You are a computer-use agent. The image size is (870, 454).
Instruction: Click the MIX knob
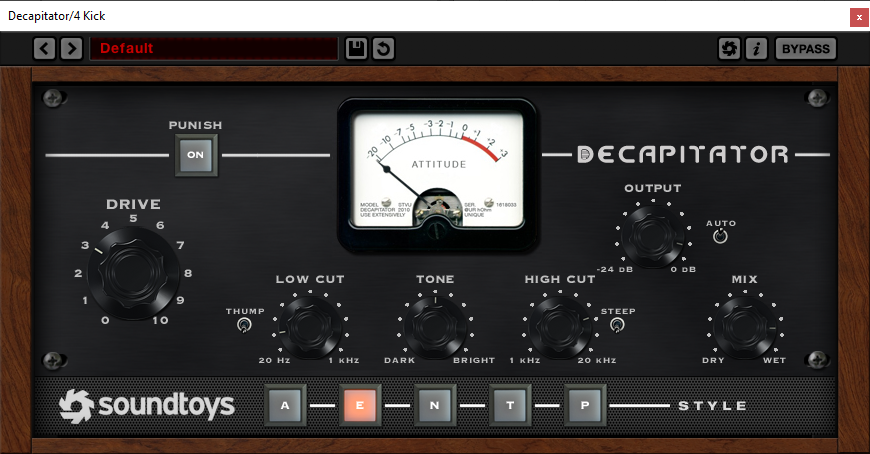[745, 327]
